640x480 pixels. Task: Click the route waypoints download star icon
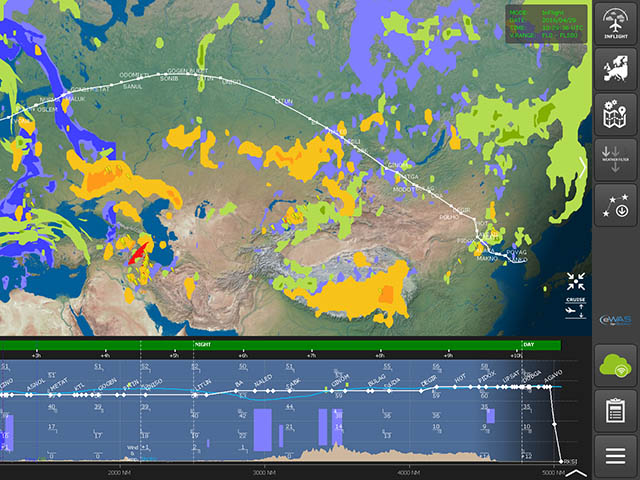pyautogui.click(x=616, y=205)
